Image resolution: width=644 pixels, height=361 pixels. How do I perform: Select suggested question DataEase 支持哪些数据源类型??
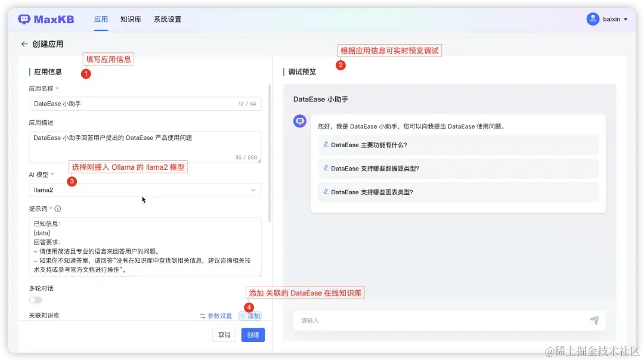coord(458,168)
